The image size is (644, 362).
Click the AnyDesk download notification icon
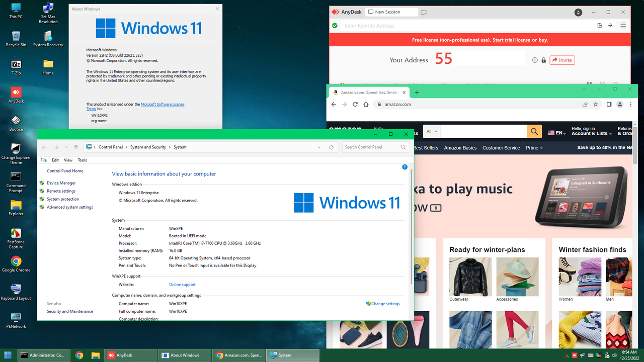click(579, 12)
